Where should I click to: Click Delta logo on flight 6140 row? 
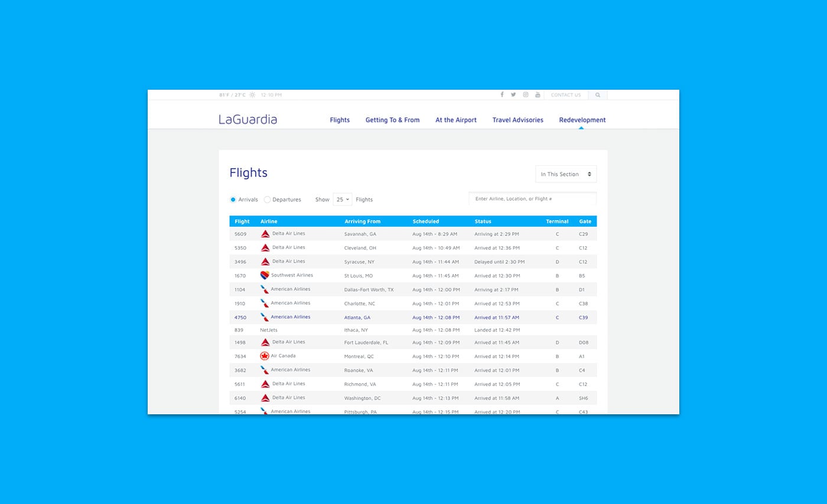coord(265,398)
